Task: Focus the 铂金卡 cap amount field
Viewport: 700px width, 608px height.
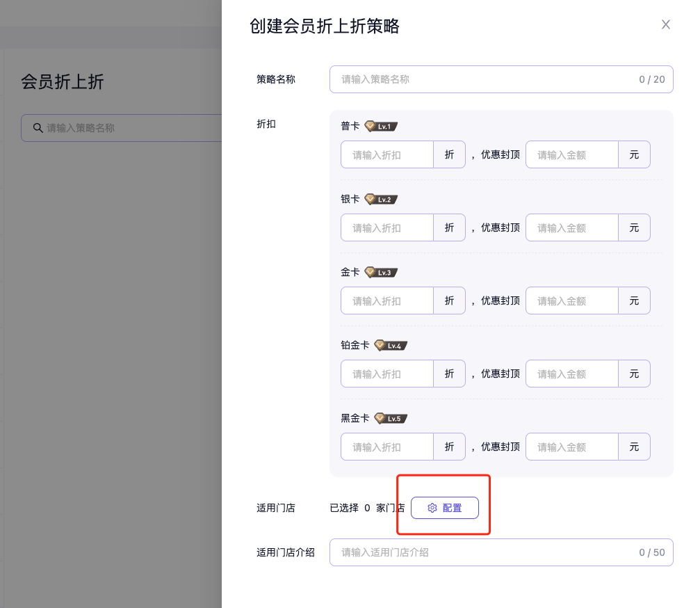Action: pos(571,374)
